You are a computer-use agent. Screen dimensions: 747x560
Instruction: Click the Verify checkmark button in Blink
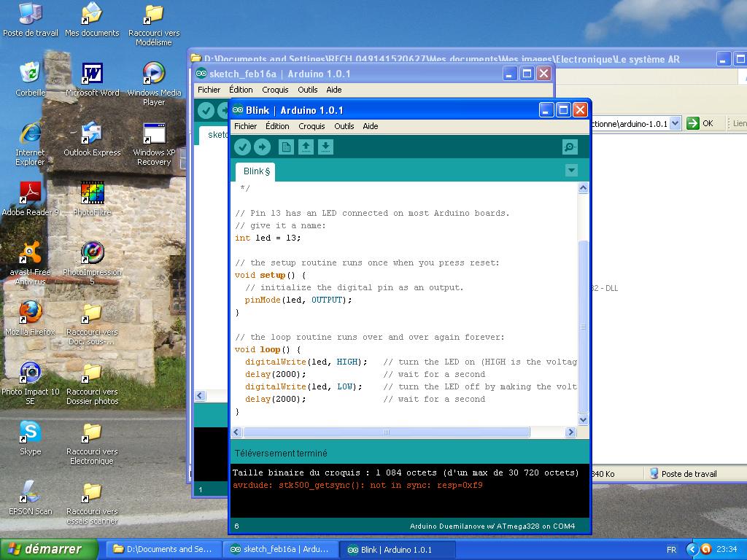click(x=243, y=147)
